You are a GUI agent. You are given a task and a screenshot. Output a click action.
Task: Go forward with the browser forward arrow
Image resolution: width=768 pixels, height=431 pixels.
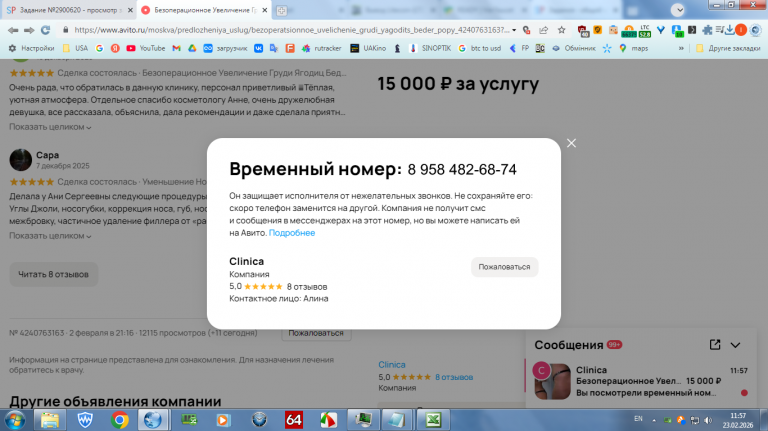[x=29, y=30]
